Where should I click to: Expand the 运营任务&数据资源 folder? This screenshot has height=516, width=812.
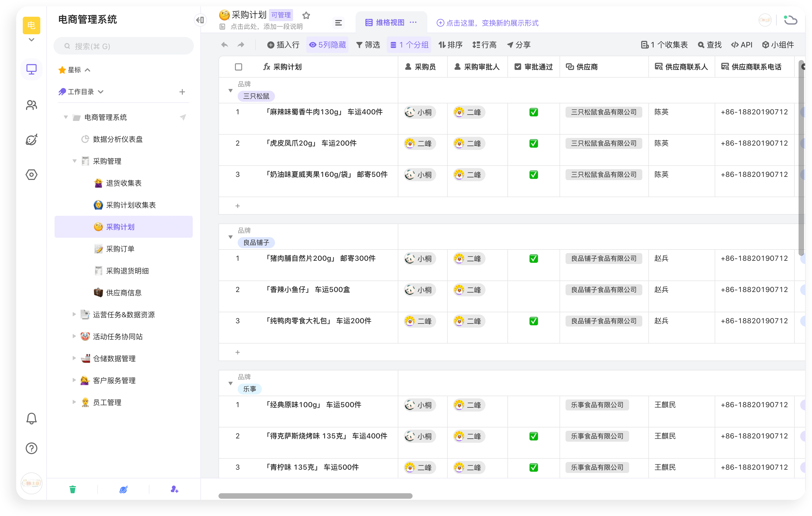pyautogui.click(x=74, y=314)
